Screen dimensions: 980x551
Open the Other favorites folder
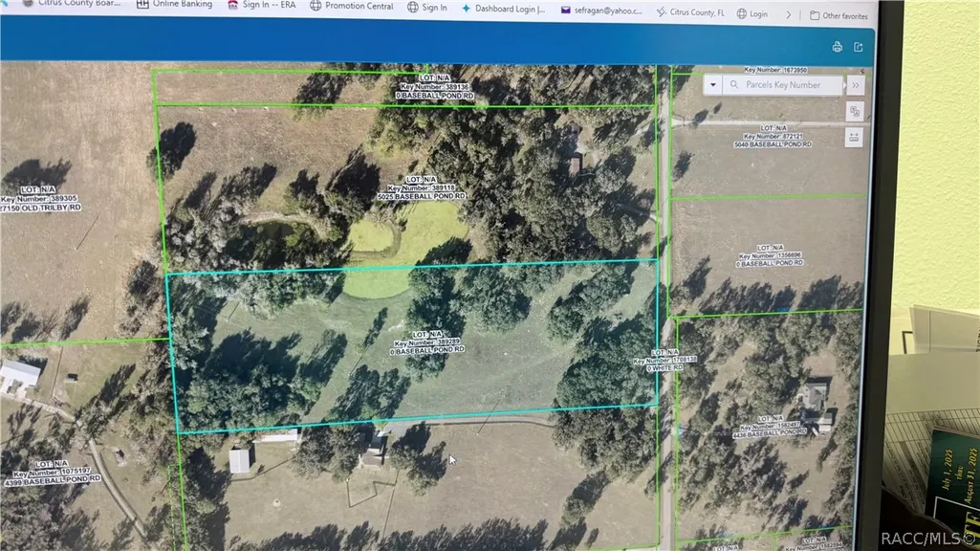coord(838,15)
